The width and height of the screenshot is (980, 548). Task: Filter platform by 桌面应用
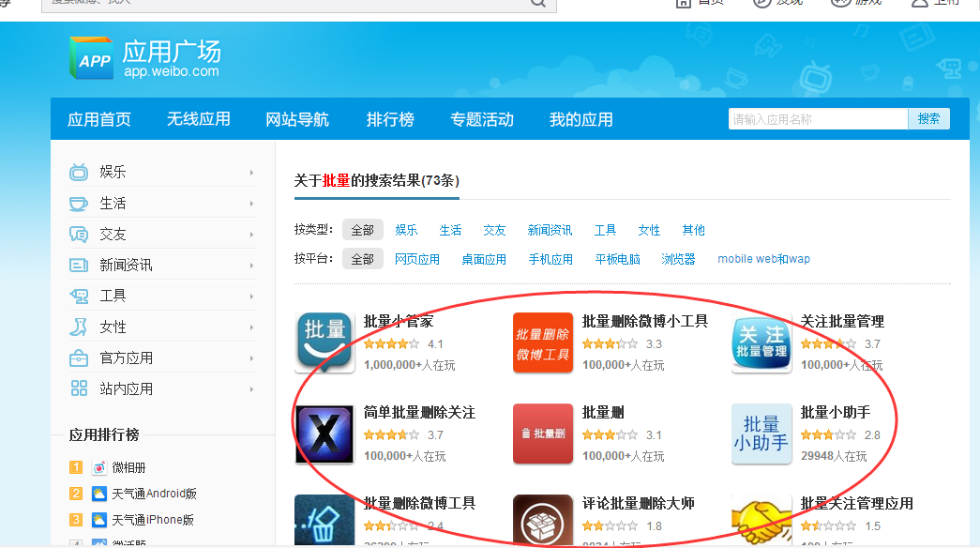click(484, 258)
